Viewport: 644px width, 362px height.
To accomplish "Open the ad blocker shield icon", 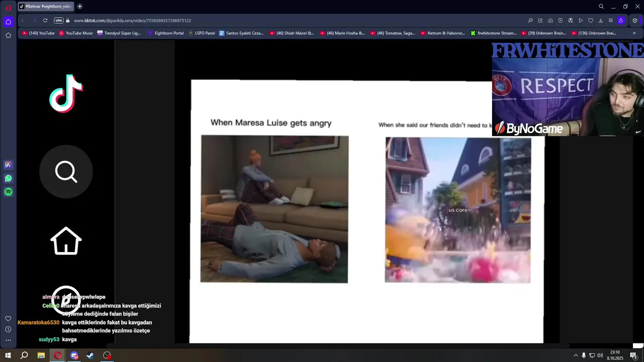I will (560, 21).
